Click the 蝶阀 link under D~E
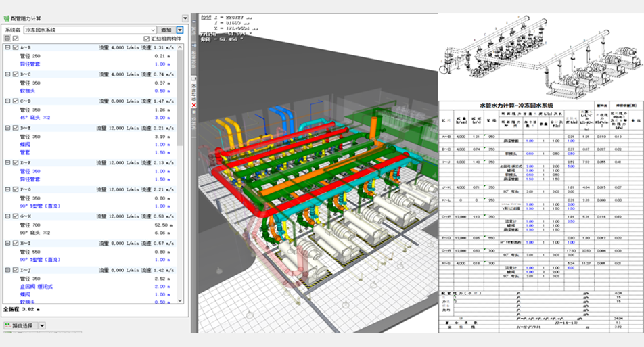The image size is (644, 347). click(25, 145)
